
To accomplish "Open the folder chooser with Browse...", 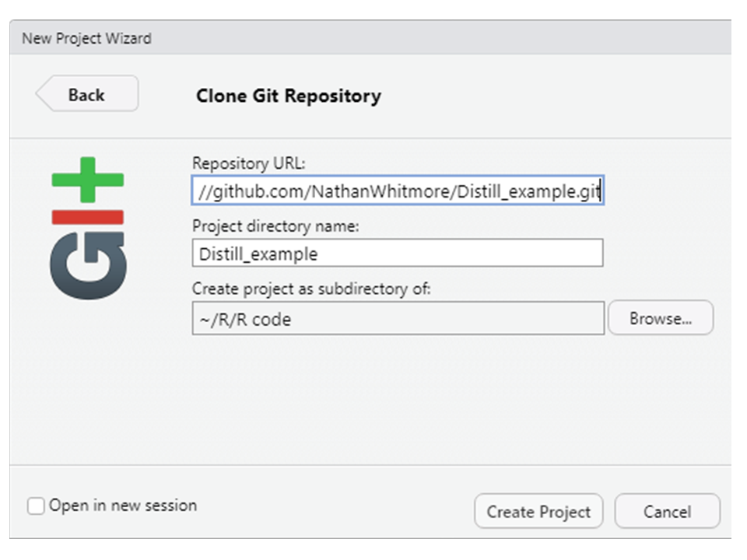I will tap(661, 318).
